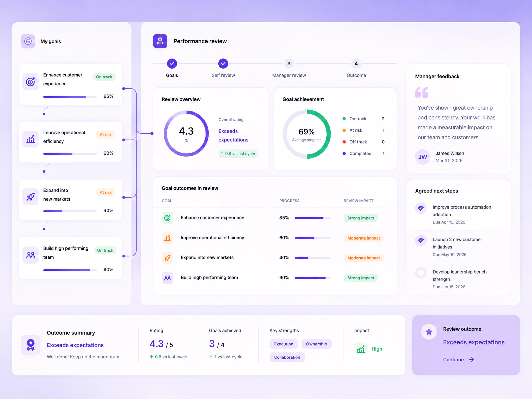532x399 pixels.
Task: Click the 90% progress bar in goal outcomes table
Action: (312, 278)
